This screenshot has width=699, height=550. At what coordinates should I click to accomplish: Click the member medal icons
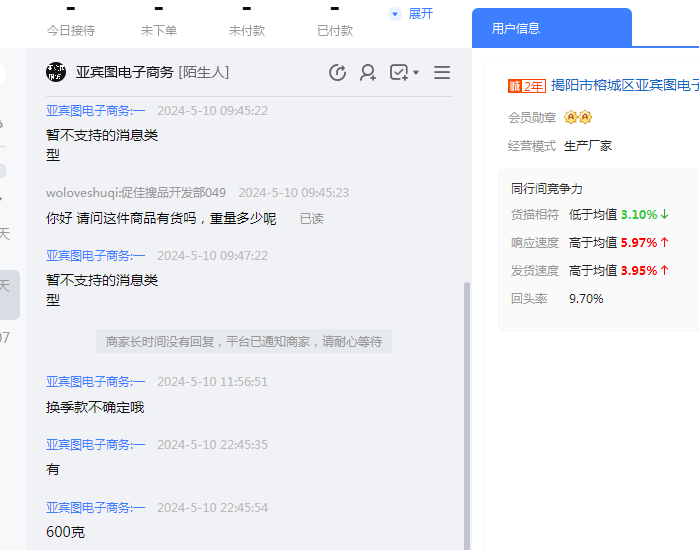point(578,118)
